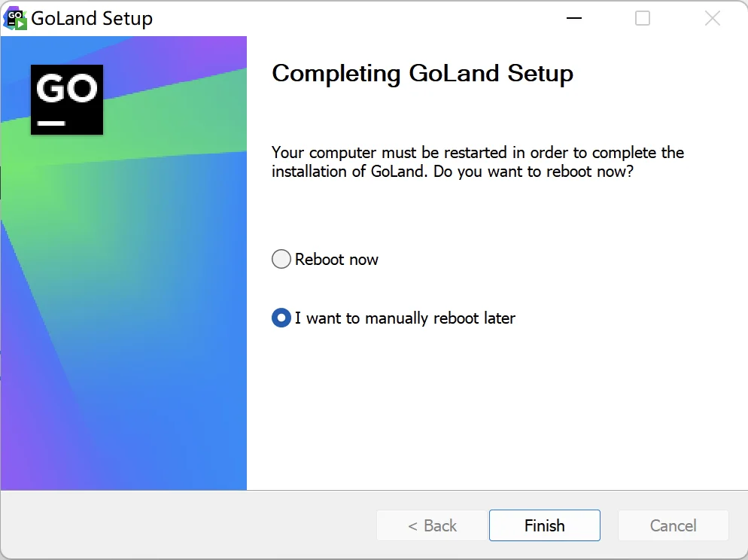748x560 pixels.
Task: Click the blue-green gradient banner artwork
Action: pos(123,310)
